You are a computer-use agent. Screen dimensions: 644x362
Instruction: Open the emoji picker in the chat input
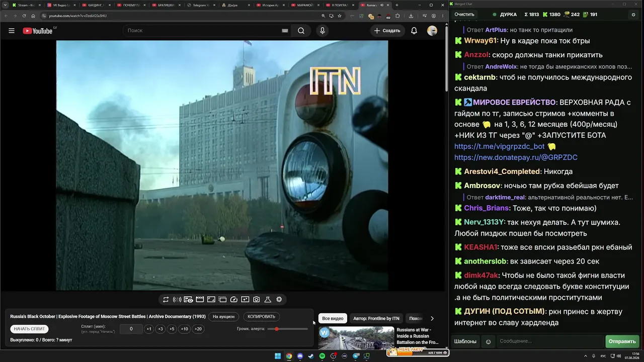tap(488, 341)
